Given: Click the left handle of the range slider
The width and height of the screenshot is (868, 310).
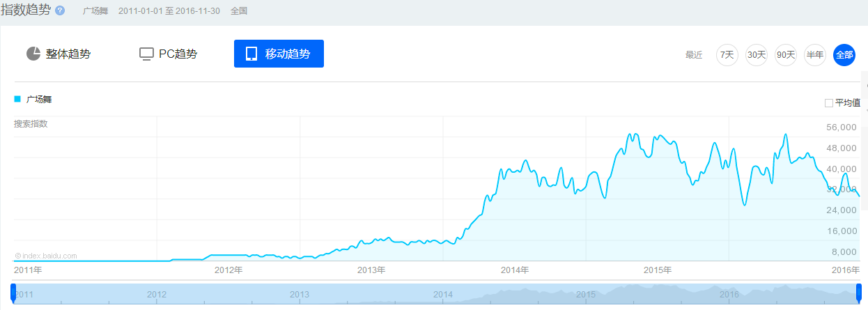Looking at the screenshot, I should pos(13,293).
